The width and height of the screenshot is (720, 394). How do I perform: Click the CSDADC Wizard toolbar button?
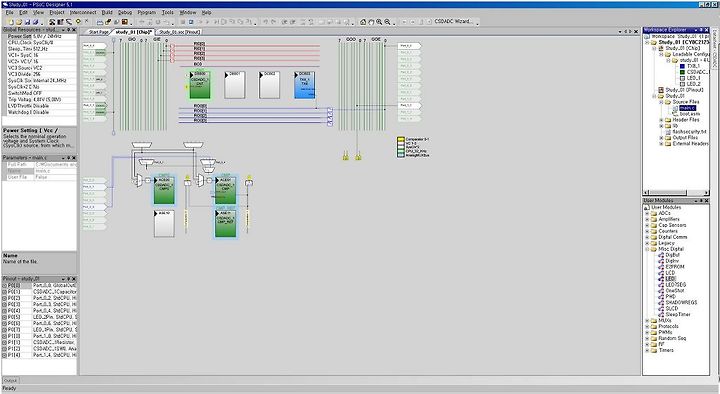tap(453, 22)
